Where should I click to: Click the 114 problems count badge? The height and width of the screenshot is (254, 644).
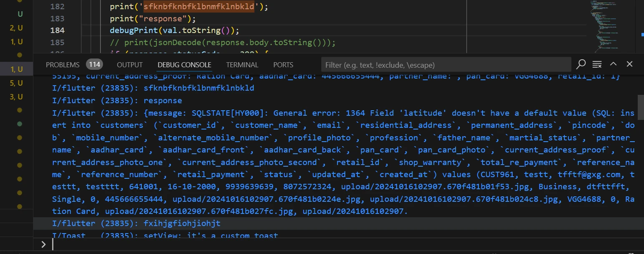click(95, 64)
